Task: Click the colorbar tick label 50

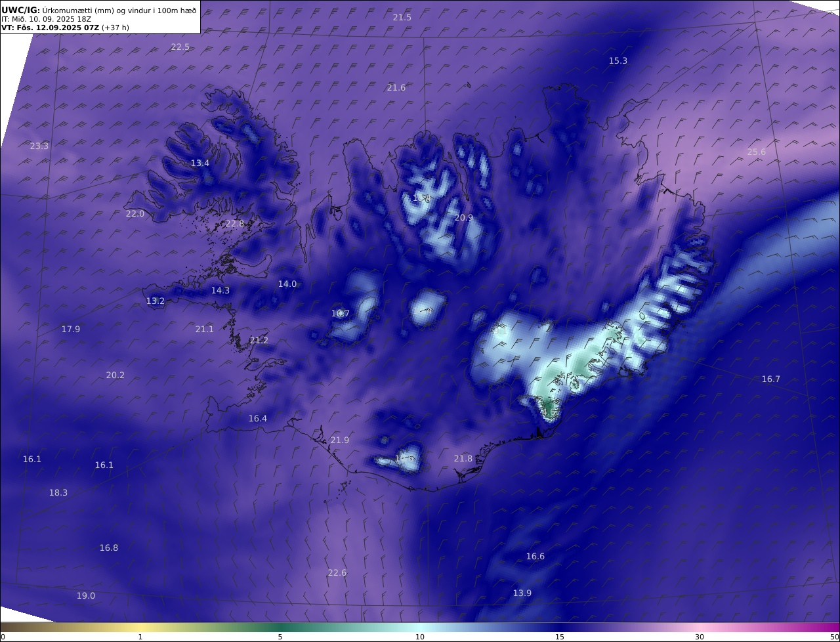Action: pyautogui.click(x=834, y=637)
